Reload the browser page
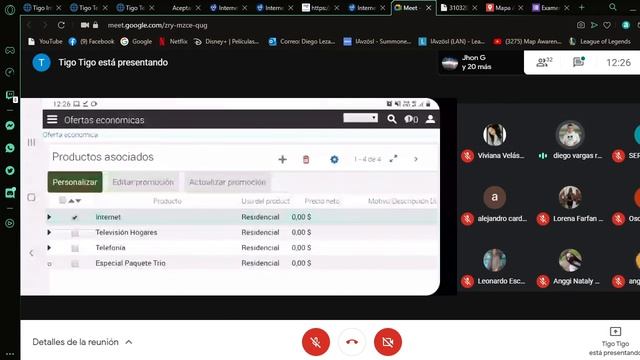The image size is (640, 360). (61, 25)
